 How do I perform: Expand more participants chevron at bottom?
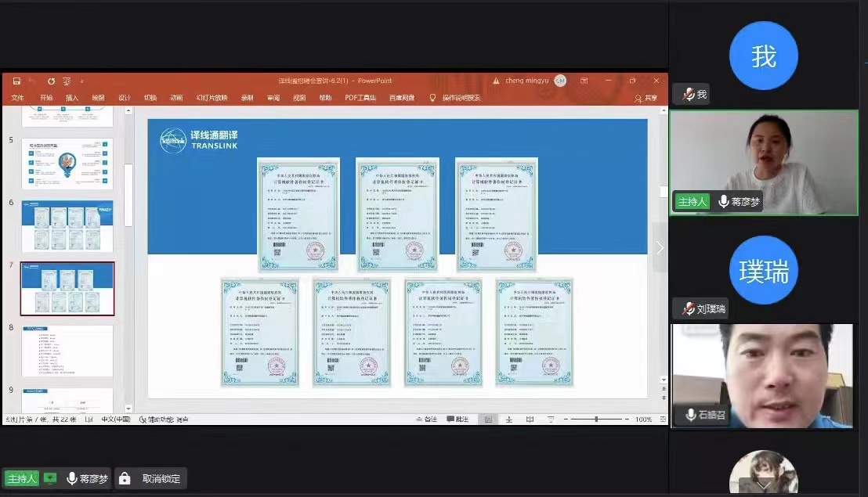point(764,485)
